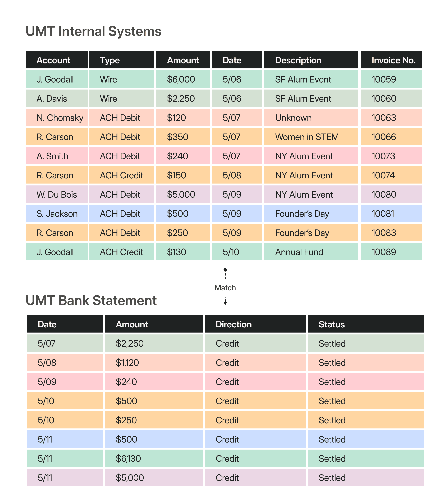Image resolution: width=448 pixels, height=502 pixels.
Task: Click the UMT Bank Statement heading
Action: (x=91, y=300)
